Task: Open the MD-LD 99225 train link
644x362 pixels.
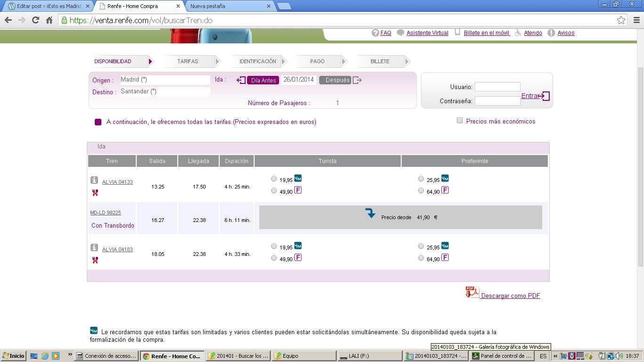Action: tap(106, 213)
